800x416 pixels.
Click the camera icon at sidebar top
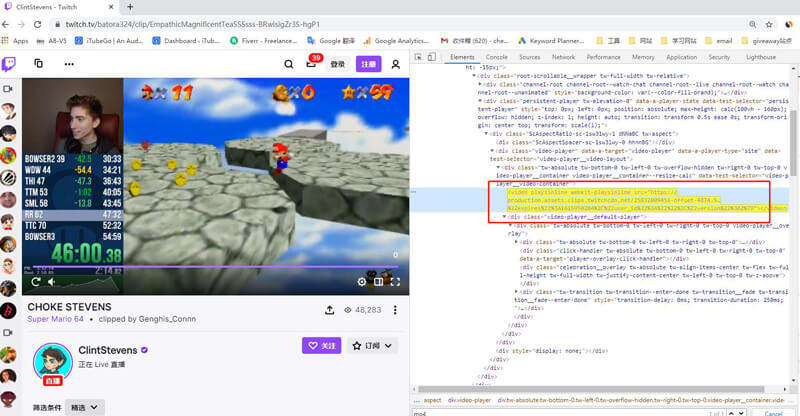point(8,89)
